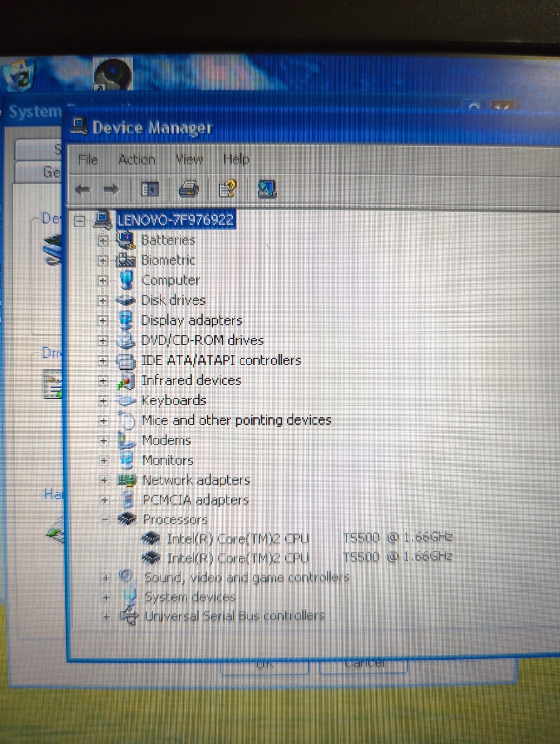Expand the Disk drives category
The height and width of the screenshot is (744, 560).
103,301
